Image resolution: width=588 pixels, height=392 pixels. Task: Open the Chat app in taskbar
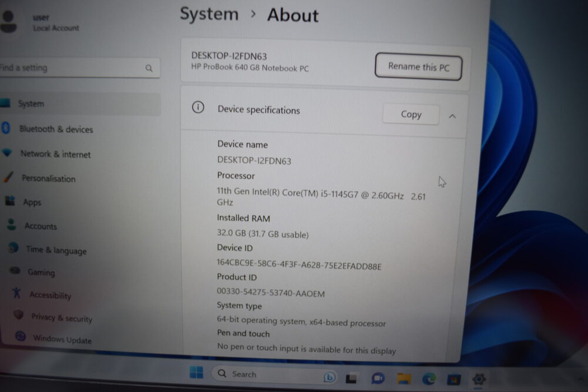click(x=377, y=378)
